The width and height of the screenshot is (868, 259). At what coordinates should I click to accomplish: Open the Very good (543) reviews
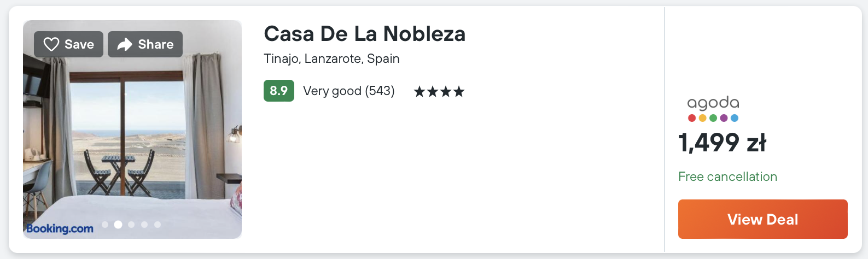(x=349, y=91)
